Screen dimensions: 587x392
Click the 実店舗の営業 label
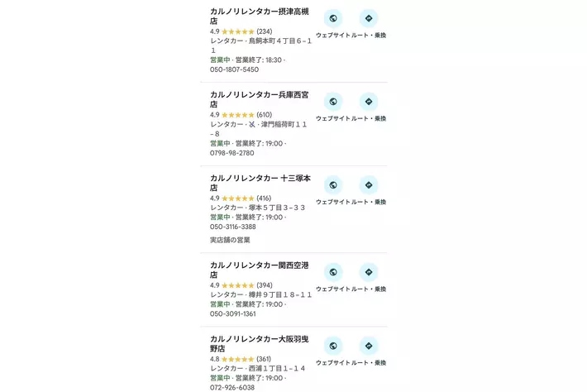pos(230,240)
